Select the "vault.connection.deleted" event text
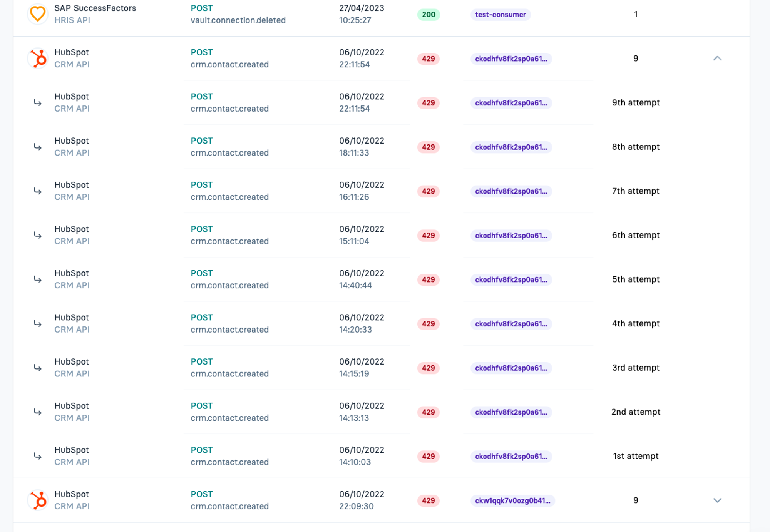The height and width of the screenshot is (532, 770). [x=238, y=20]
